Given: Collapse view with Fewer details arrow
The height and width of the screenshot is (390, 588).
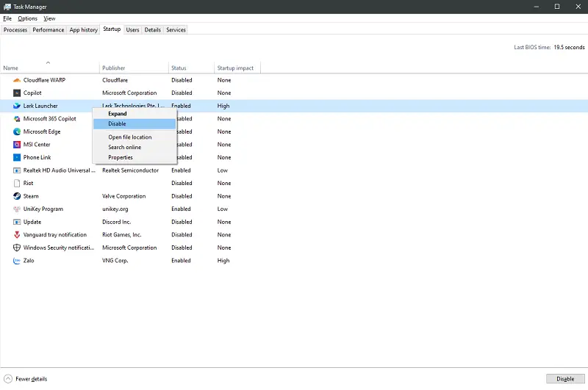Looking at the screenshot, I should click(x=8, y=379).
